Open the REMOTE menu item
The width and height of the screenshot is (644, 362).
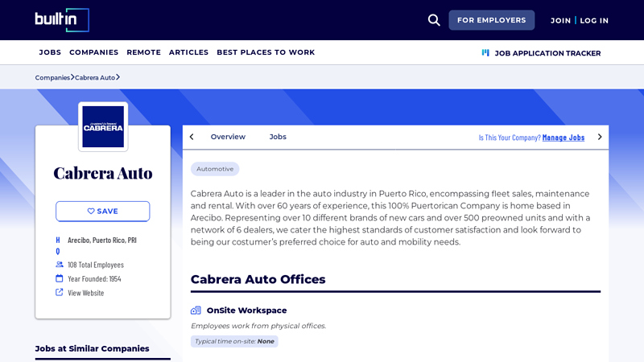(x=144, y=52)
